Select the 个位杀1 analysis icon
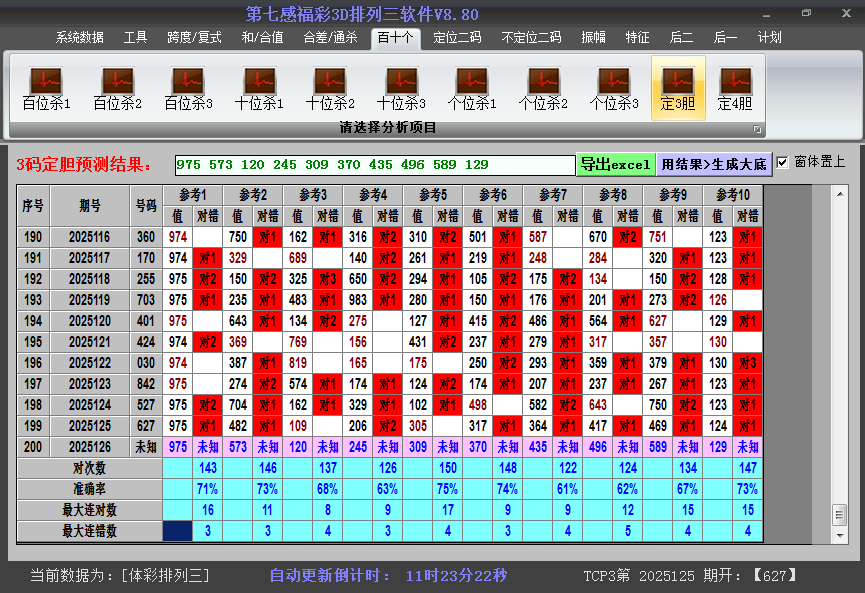Screen dimensions: 865x593 pyautogui.click(x=472, y=88)
